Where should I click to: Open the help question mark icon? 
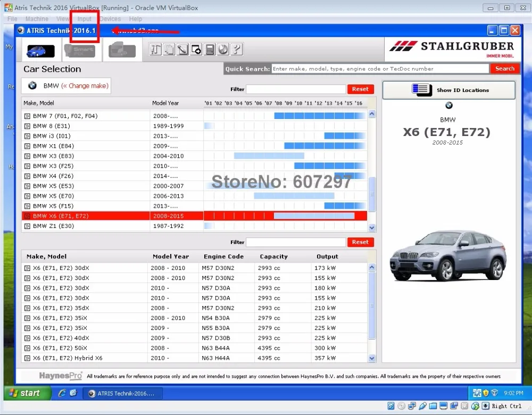(x=237, y=49)
